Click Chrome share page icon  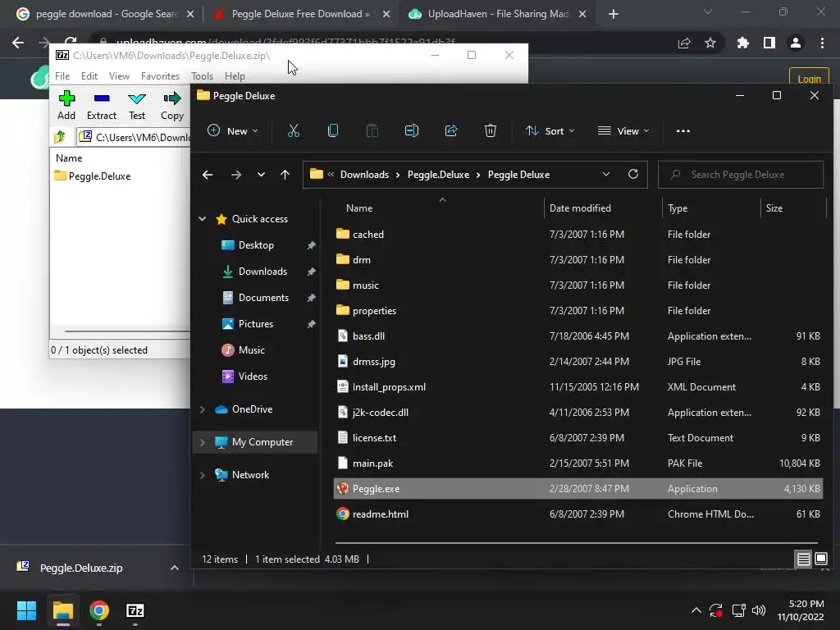coord(684,43)
